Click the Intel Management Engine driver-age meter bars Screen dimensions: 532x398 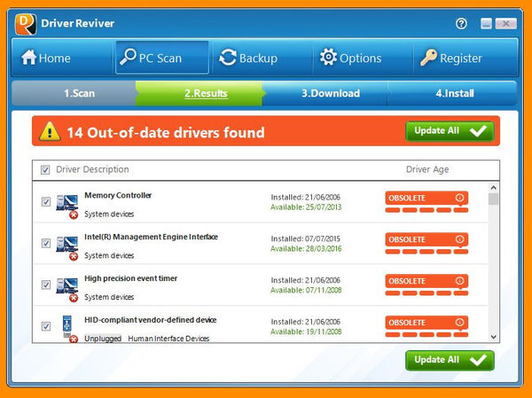[426, 252]
